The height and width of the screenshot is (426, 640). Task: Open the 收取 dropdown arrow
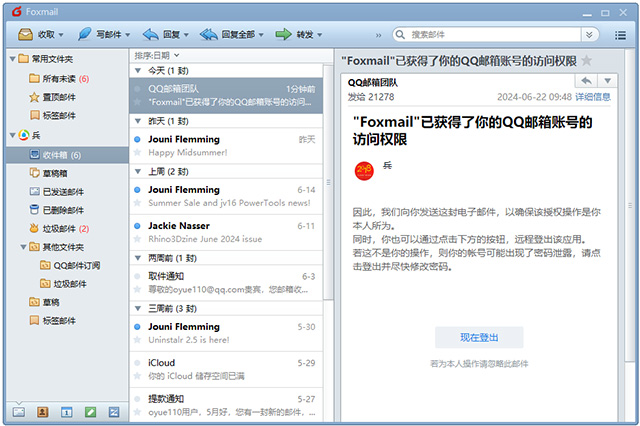pyautogui.click(x=61, y=35)
